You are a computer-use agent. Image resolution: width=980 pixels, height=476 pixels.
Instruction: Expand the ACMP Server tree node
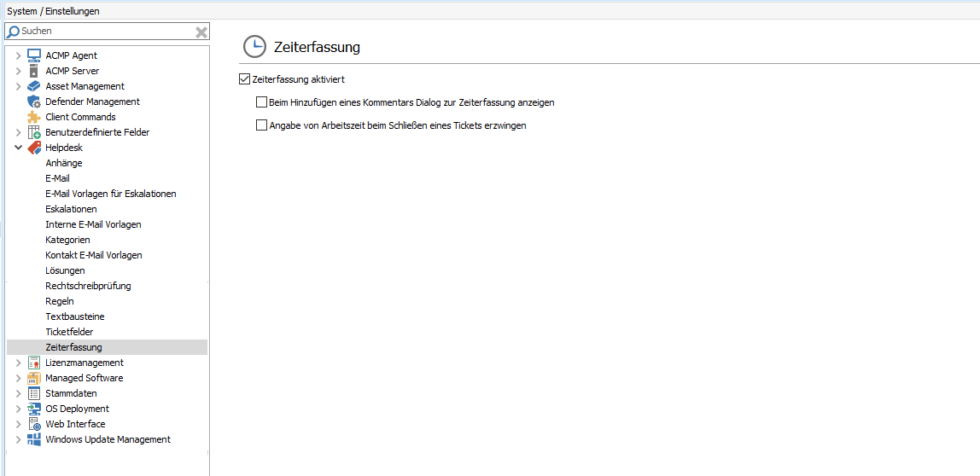(19, 71)
